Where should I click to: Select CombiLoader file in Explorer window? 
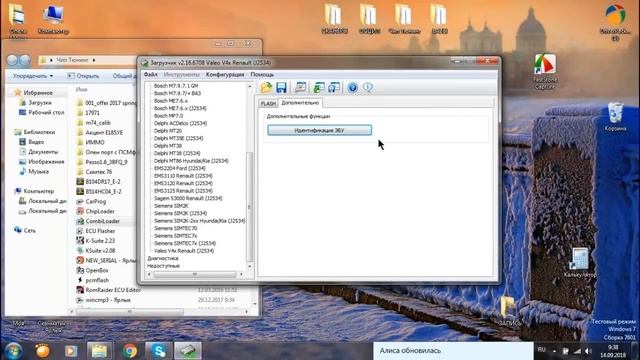tap(102, 221)
